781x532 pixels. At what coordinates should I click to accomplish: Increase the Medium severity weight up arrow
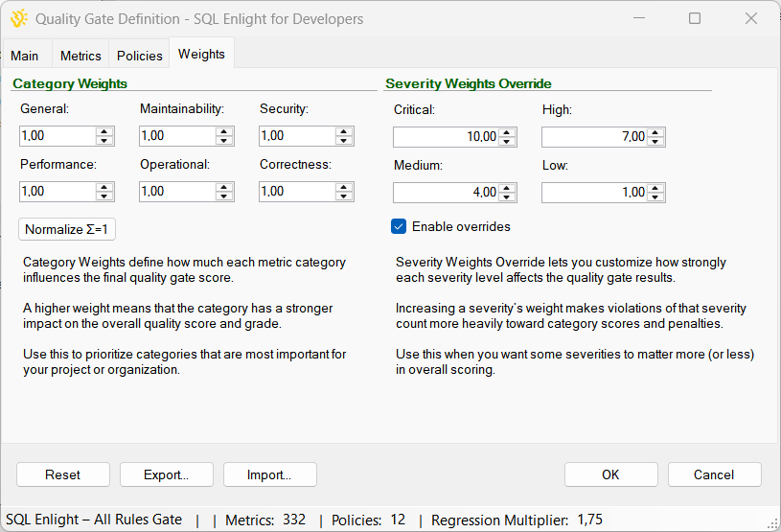click(507, 188)
